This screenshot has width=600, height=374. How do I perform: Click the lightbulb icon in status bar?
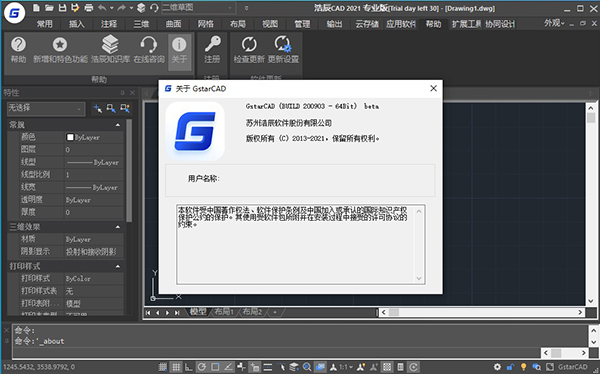(x=523, y=367)
